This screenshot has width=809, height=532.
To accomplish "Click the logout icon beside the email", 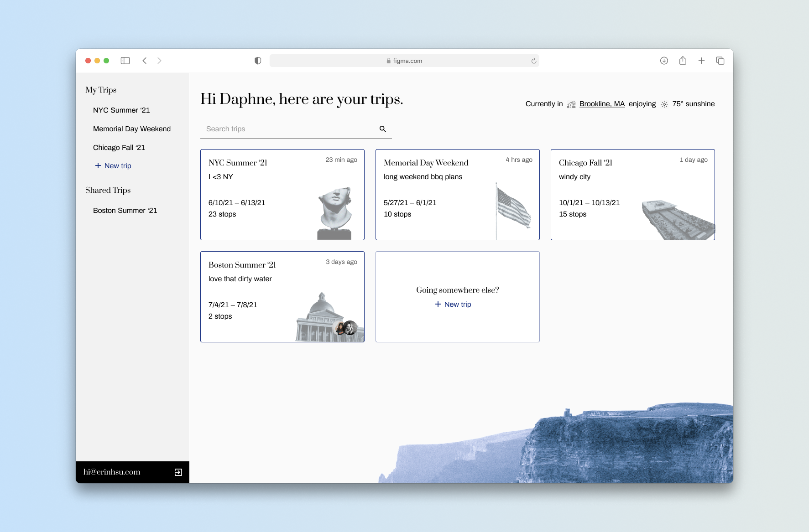I will click(x=178, y=472).
